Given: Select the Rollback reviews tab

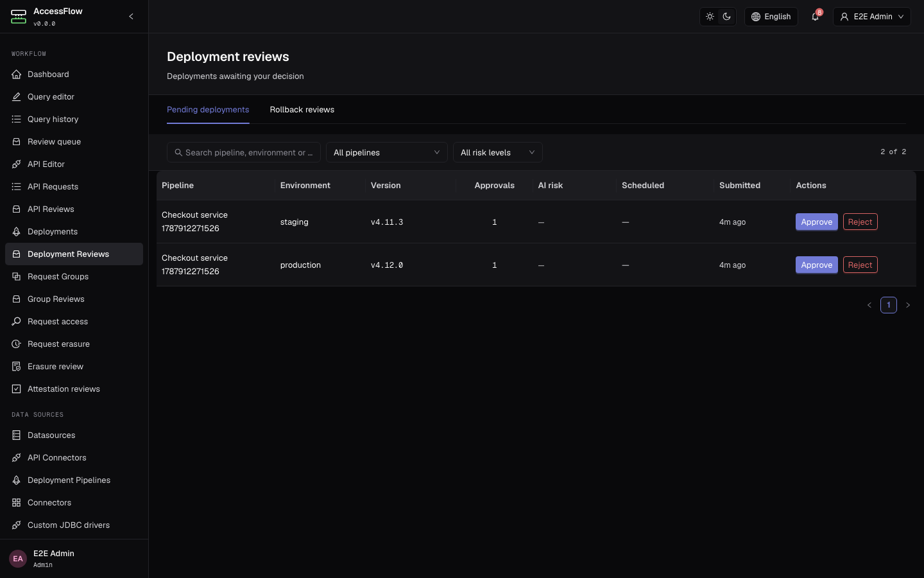Looking at the screenshot, I should [x=302, y=110].
